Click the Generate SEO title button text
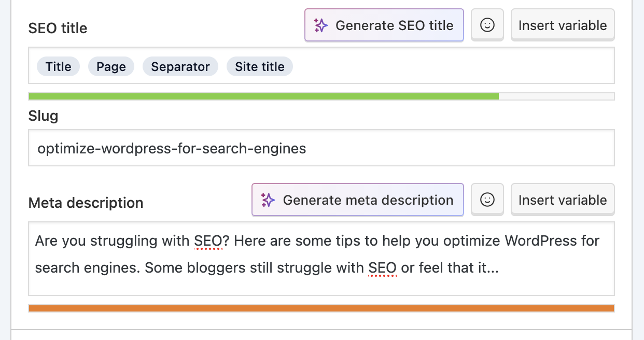This screenshot has height=340, width=644. point(395,25)
